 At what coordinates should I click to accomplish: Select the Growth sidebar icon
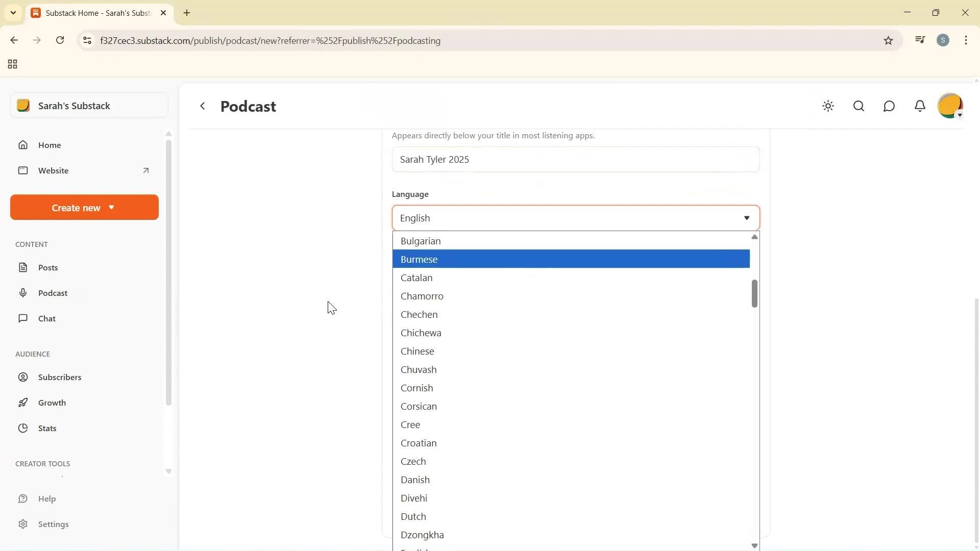23,403
